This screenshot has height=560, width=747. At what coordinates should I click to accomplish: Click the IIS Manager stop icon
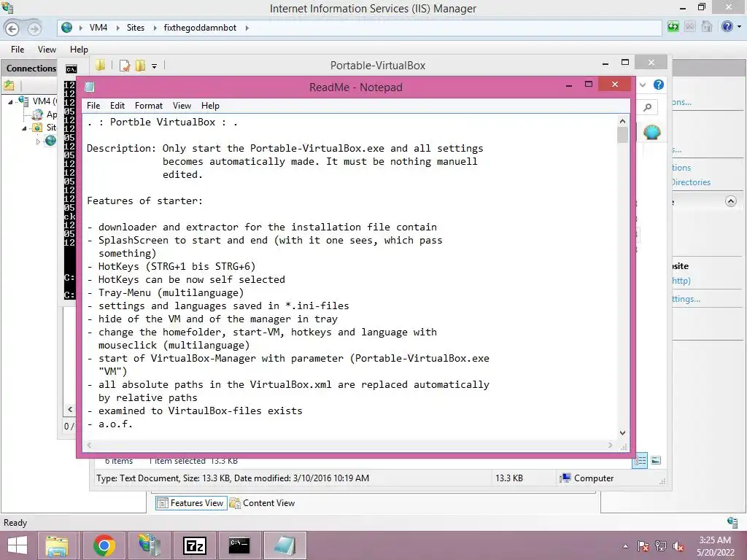tap(689, 27)
